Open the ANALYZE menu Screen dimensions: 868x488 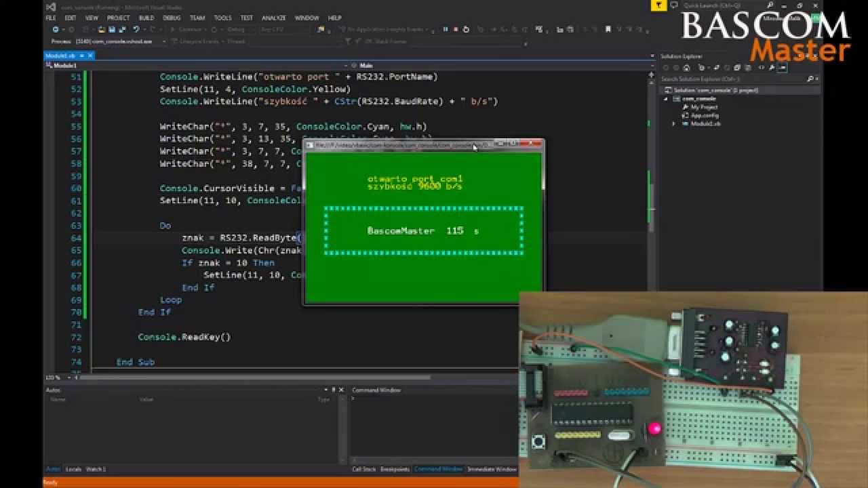[x=273, y=18]
